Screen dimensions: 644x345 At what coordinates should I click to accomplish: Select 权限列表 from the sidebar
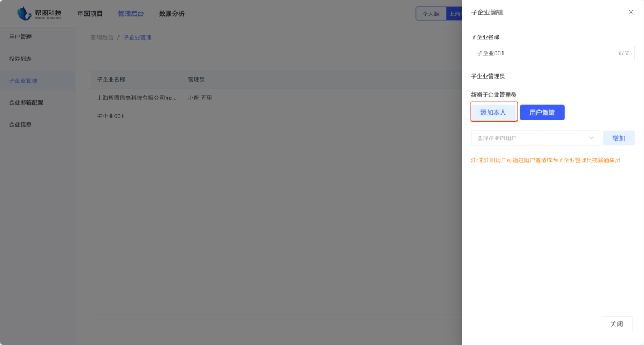pos(21,59)
